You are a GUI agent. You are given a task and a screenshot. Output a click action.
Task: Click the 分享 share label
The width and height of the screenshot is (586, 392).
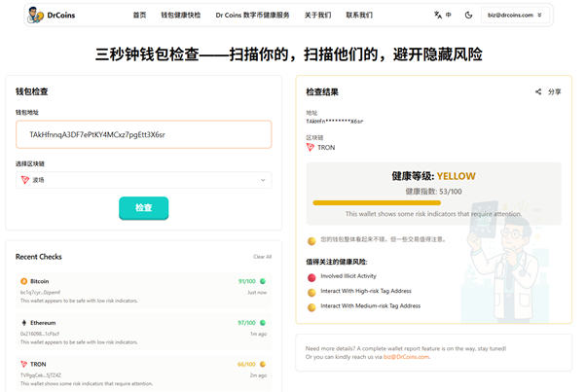click(555, 91)
